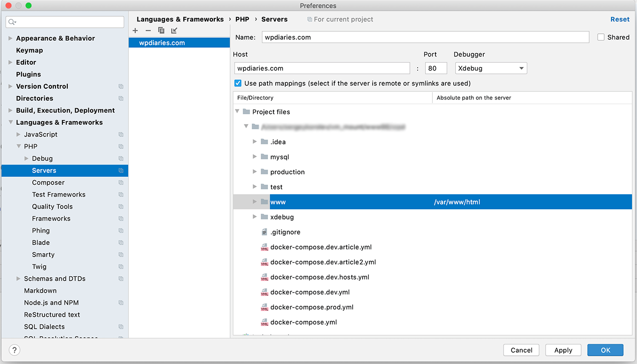This screenshot has width=637, height=364.
Task: Open Plugins settings page
Action: (x=29, y=74)
